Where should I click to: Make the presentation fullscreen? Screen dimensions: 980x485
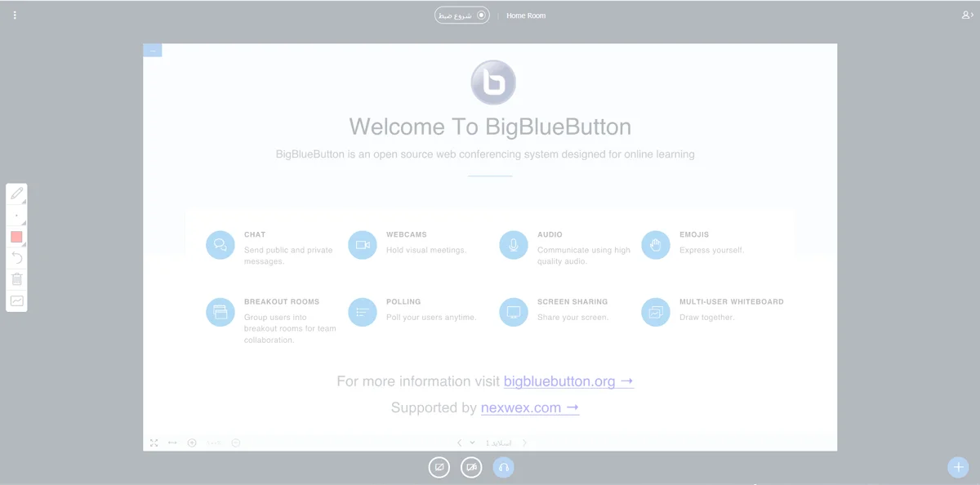154,443
